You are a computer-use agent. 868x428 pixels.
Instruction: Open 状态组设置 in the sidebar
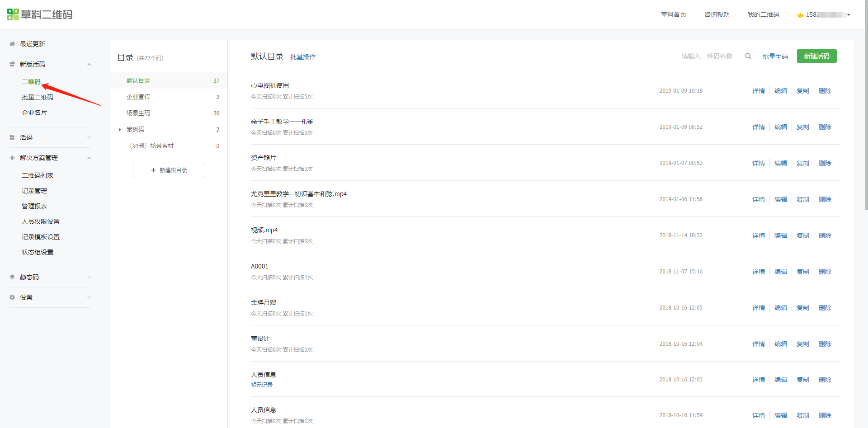[x=38, y=252]
